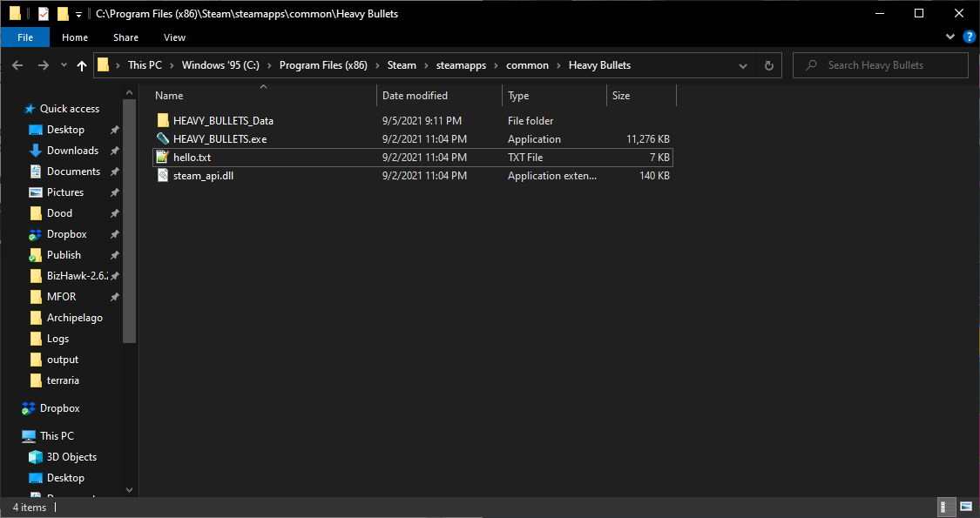Open the File menu

pos(25,37)
